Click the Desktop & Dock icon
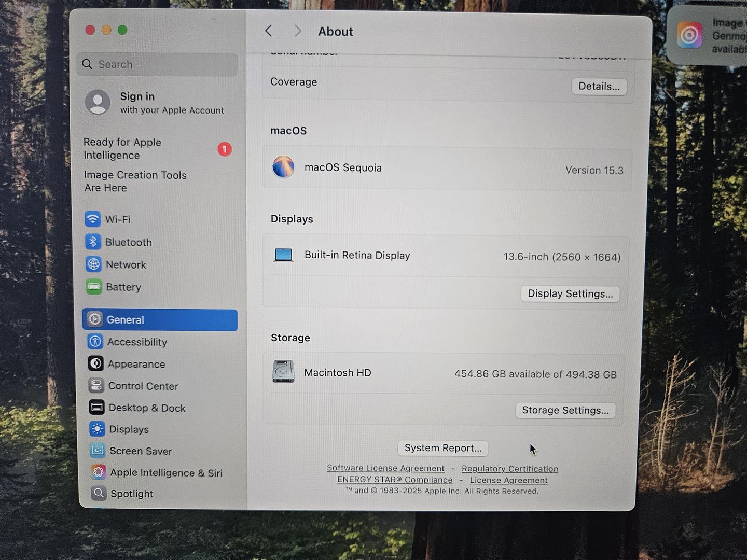This screenshot has width=747, height=560. tap(97, 408)
